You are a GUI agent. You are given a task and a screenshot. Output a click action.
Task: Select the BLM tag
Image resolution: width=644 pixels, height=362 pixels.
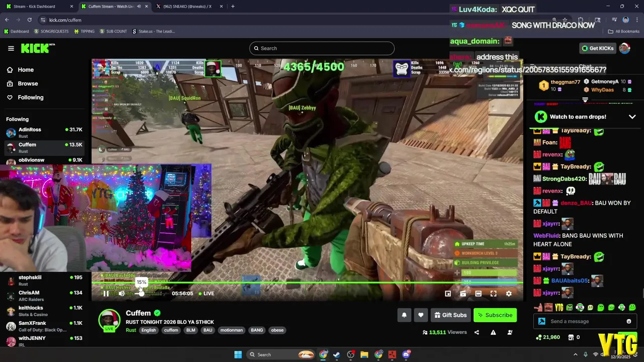[191, 330]
